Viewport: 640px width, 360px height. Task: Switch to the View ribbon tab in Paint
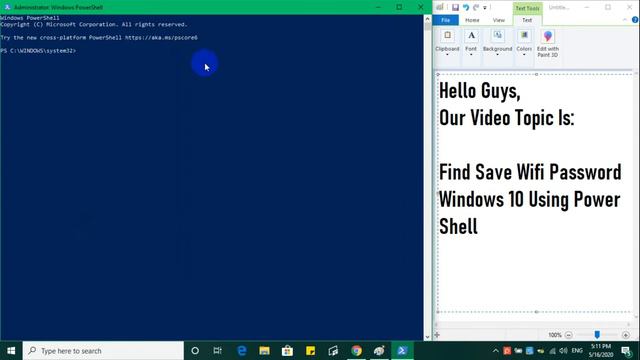click(498, 20)
